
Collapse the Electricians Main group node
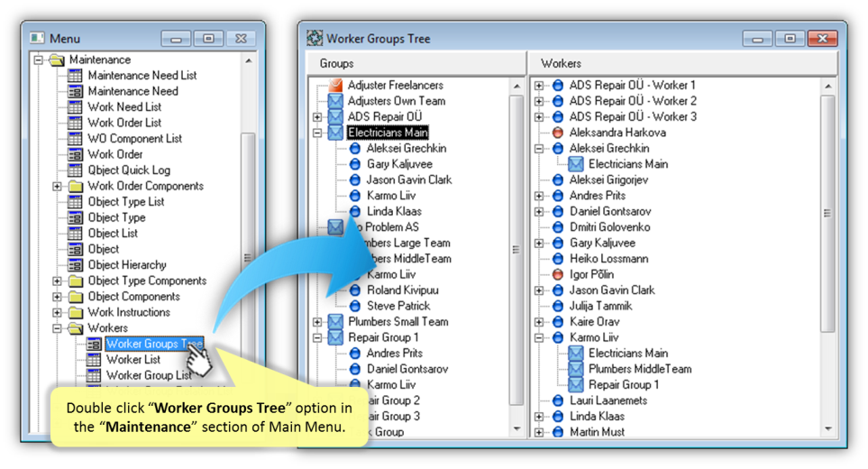point(317,133)
